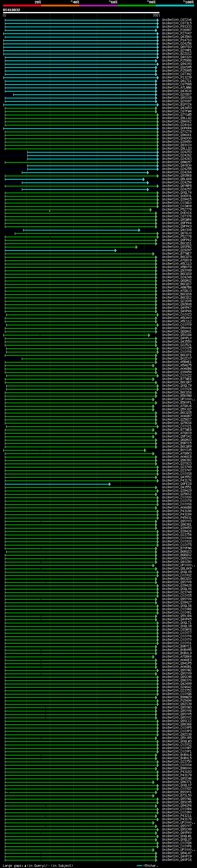The height and width of the screenshot is (868, 197).
Task: Click the alignment bar for UniRef100_P52779
Action: [x=78, y=210]
